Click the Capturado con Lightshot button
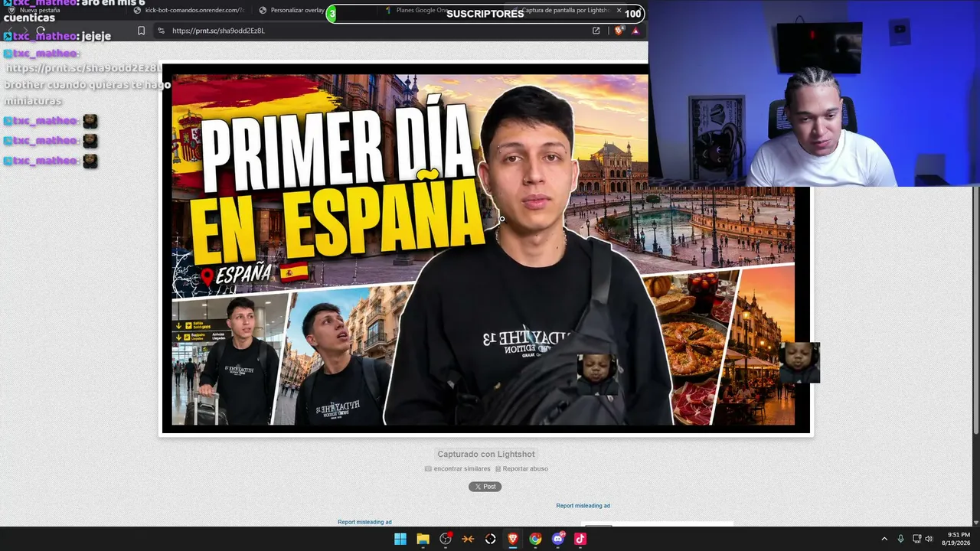The height and width of the screenshot is (551, 980). coord(486,455)
